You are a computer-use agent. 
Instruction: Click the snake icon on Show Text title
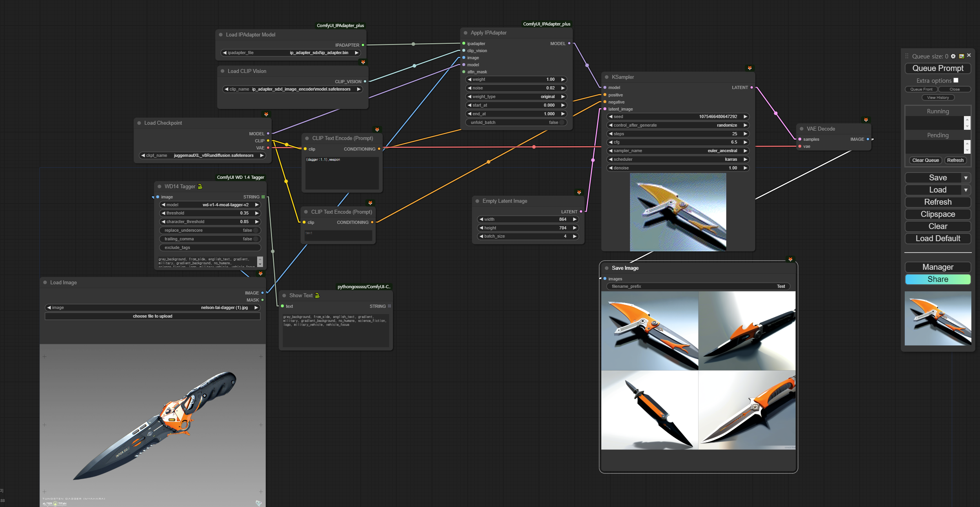click(317, 296)
